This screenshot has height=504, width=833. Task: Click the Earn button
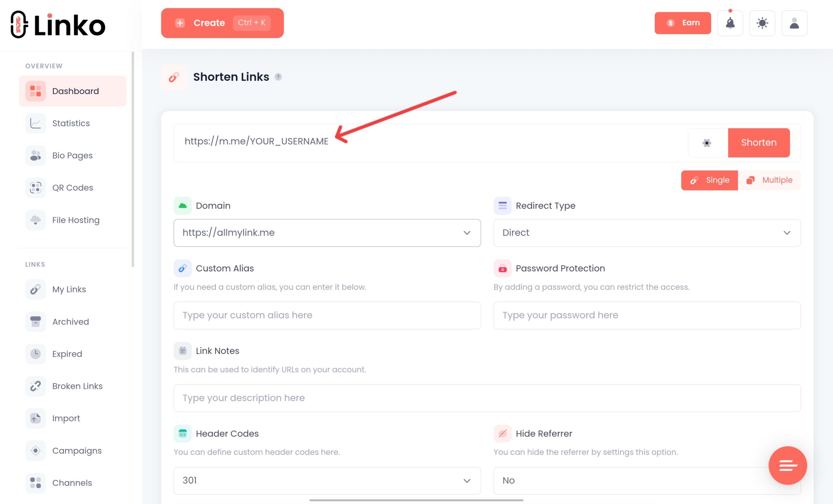click(683, 23)
